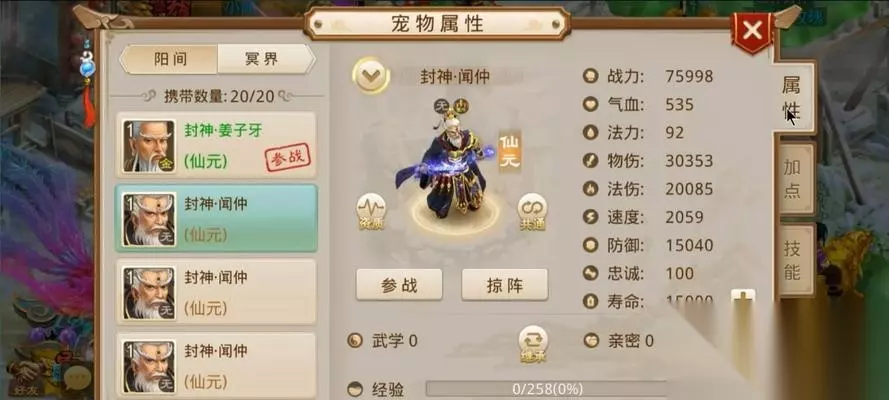Open the 加点 side tab
This screenshot has width=889, height=400.
click(x=794, y=178)
